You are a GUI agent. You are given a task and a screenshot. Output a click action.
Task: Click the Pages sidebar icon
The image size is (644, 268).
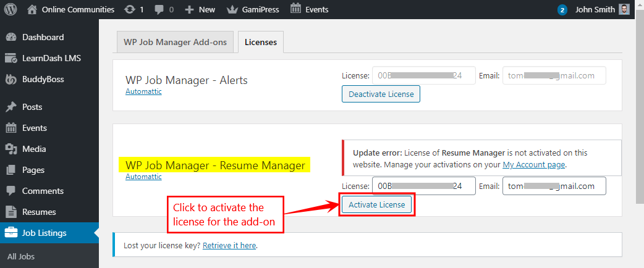[x=11, y=170]
